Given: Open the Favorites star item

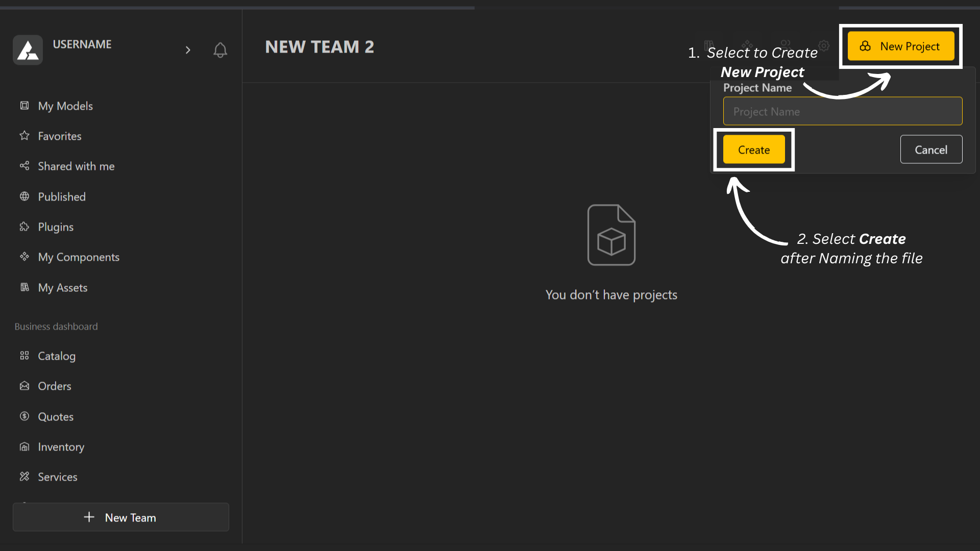Looking at the screenshot, I should click(x=59, y=136).
